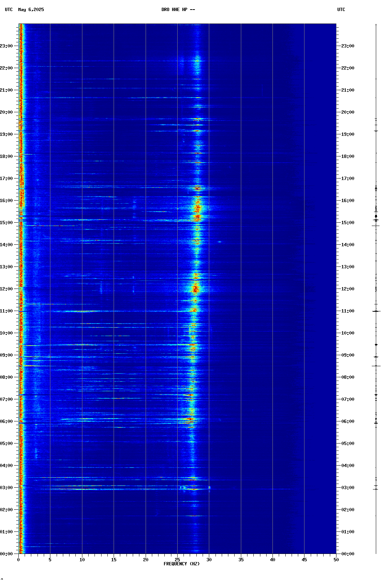The width and height of the screenshot is (392, 583).
Task: Click the 20:00 label on the right time axis
Action: coord(348,112)
